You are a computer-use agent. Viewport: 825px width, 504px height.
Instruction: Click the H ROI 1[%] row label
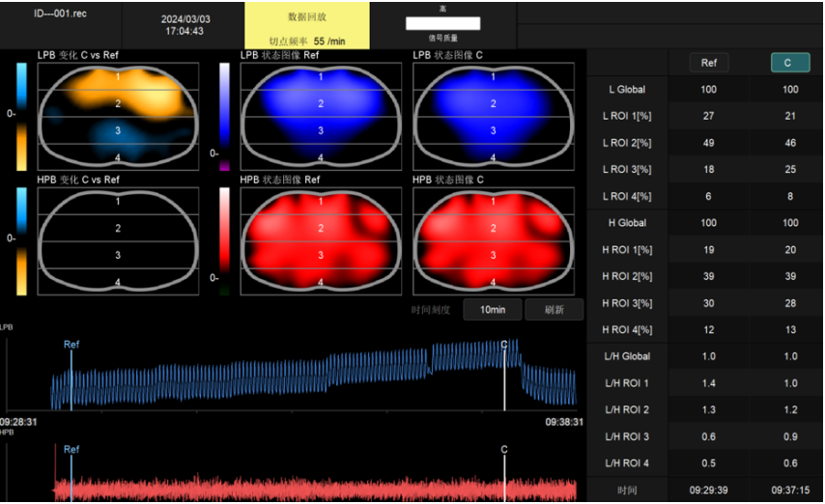[x=627, y=250]
